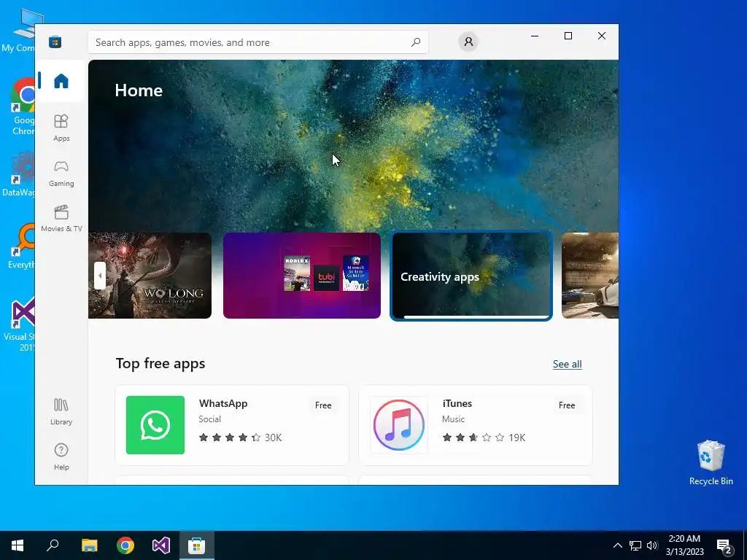
Task: Open Movies & TV section
Action: pyautogui.click(x=61, y=218)
